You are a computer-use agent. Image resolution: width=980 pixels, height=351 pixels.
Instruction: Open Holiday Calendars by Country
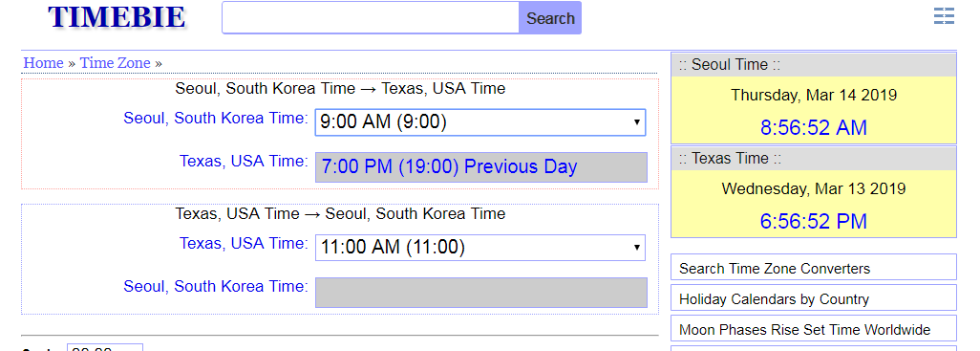click(813, 297)
